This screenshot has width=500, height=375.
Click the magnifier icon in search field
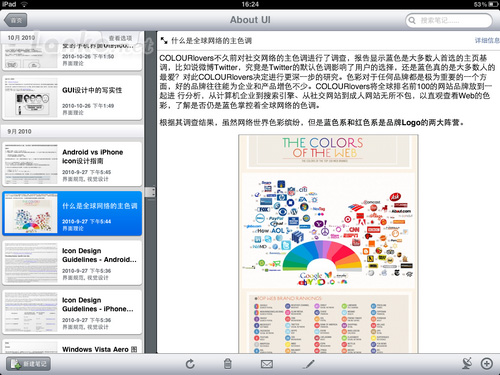412,20
